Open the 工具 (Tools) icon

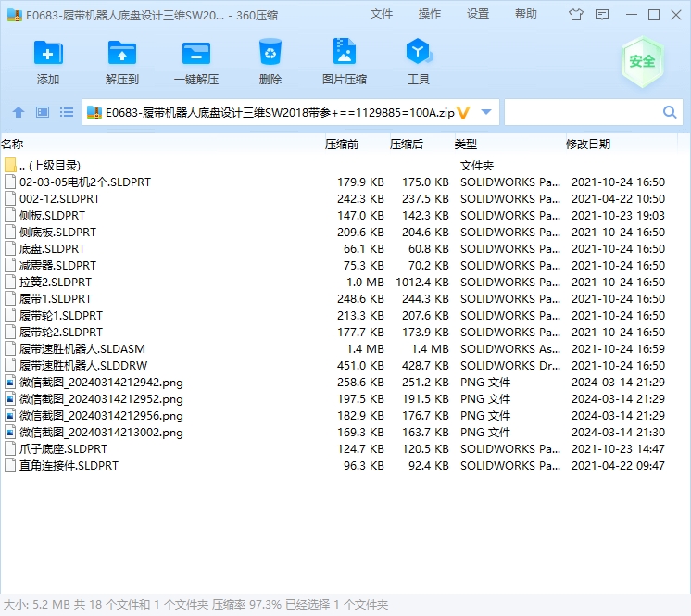[419, 52]
